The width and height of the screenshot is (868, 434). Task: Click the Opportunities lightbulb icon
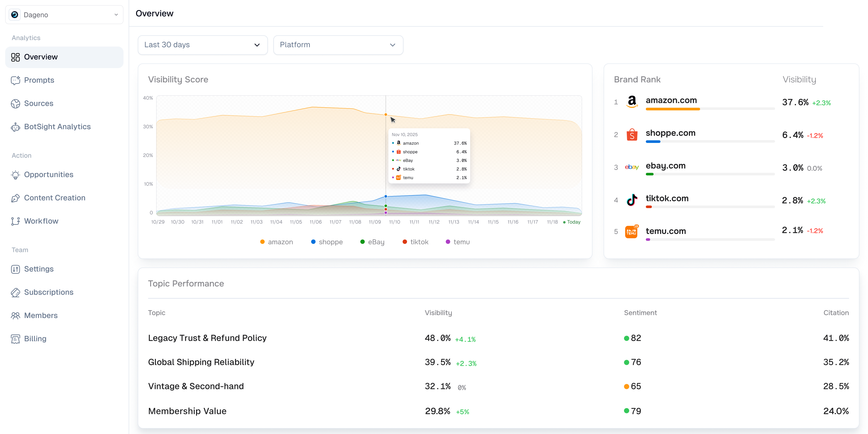(x=15, y=175)
